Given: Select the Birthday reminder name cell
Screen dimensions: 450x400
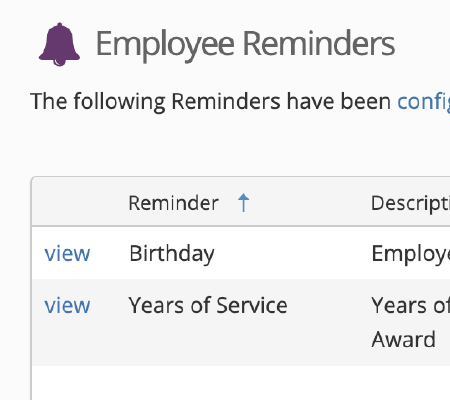Looking at the screenshot, I should tap(172, 254).
